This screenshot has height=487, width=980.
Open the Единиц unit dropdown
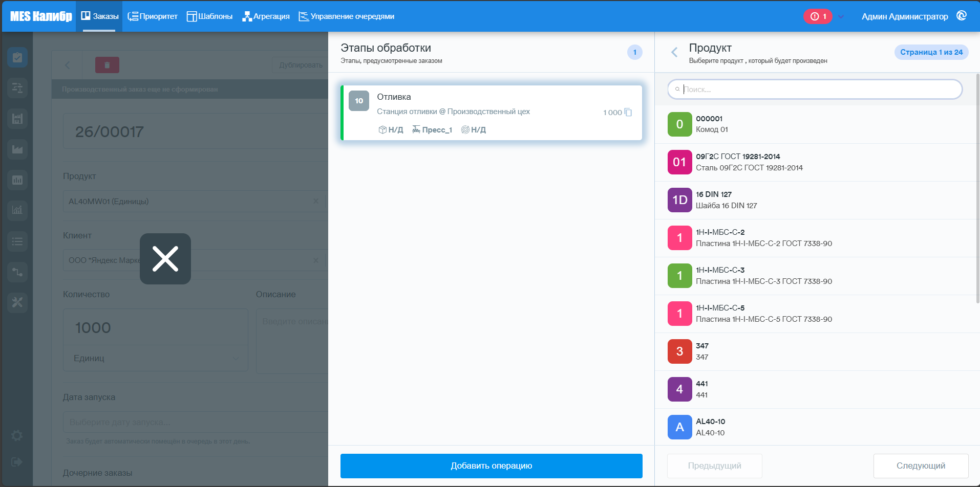(x=155, y=358)
